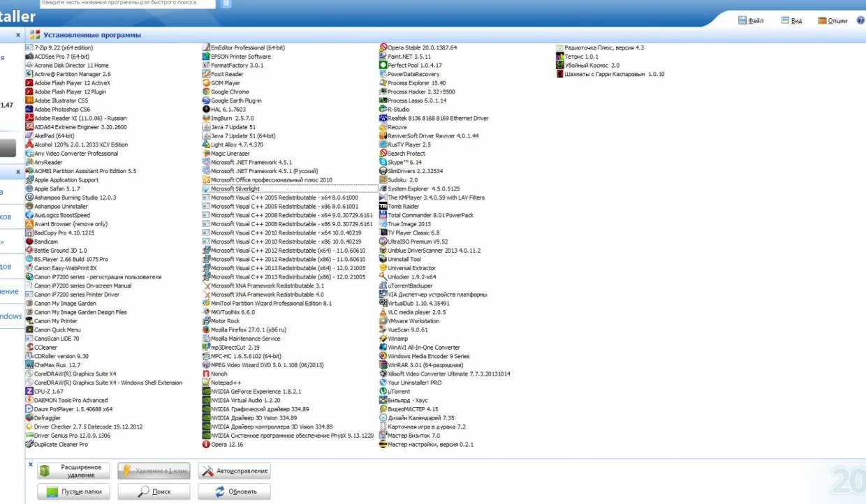This screenshot has height=504, width=866.
Task: Select the Skype 6.14 icon
Action: (x=383, y=162)
